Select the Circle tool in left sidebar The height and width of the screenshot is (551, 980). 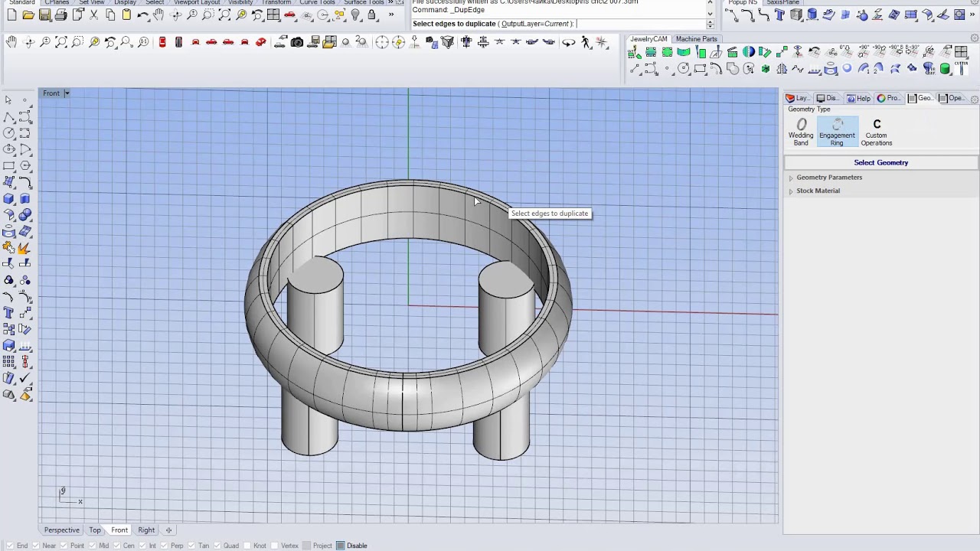(8, 133)
